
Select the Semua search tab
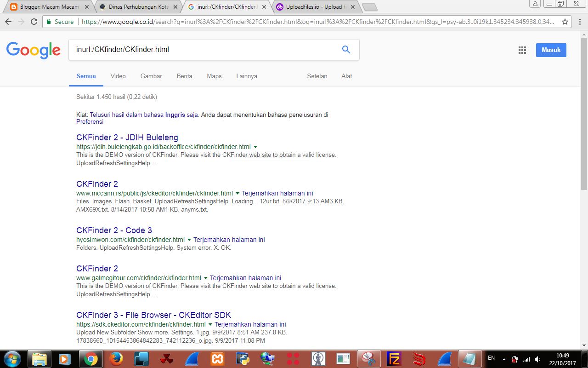[86, 76]
